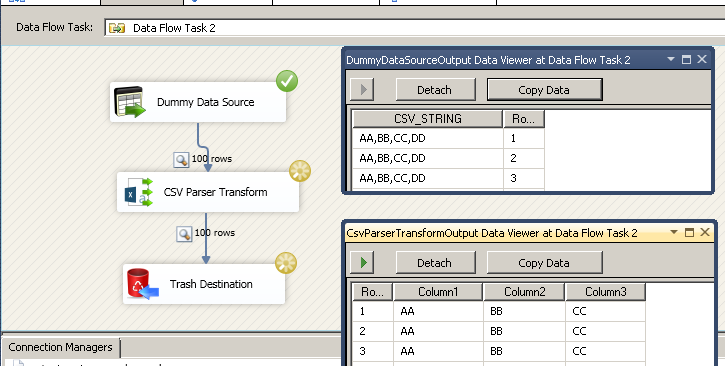
Task: Click the Column3 column header
Action: tap(606, 292)
